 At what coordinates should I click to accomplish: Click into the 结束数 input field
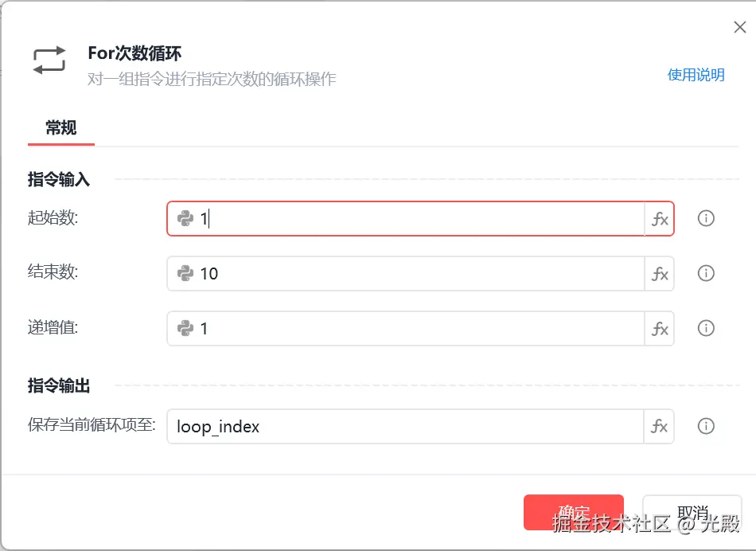pyautogui.click(x=422, y=274)
